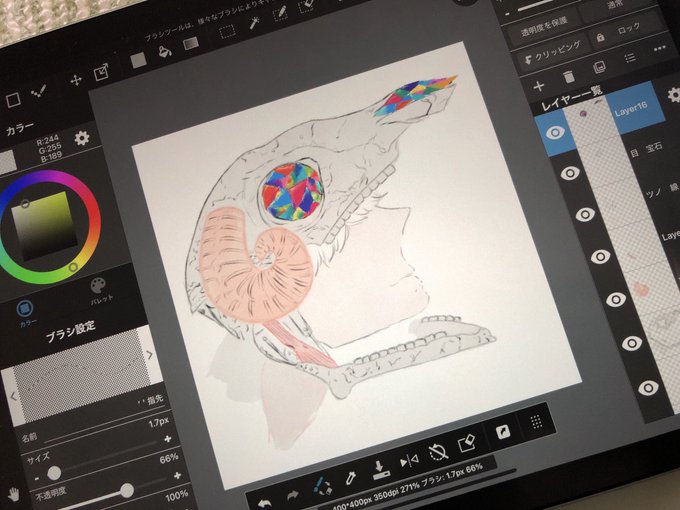Select the four-arrow Move tool
680x510 pixels.
click(76, 80)
